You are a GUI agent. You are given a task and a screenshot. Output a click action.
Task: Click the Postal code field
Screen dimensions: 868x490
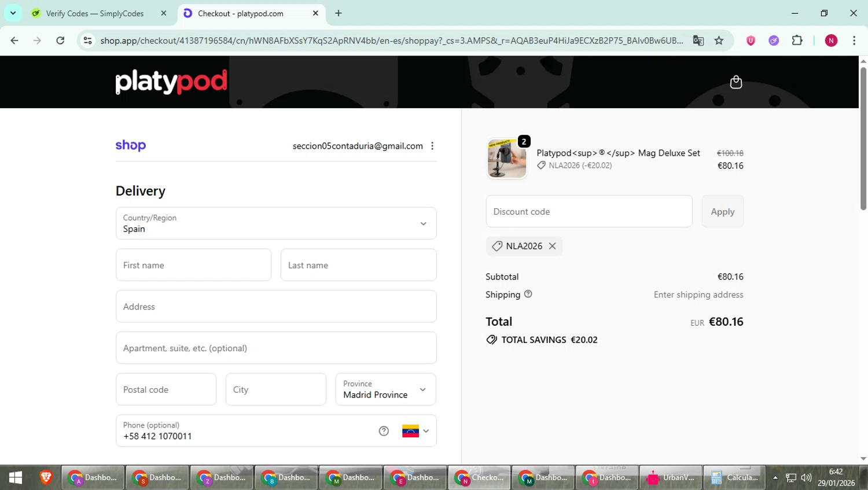[x=166, y=389]
